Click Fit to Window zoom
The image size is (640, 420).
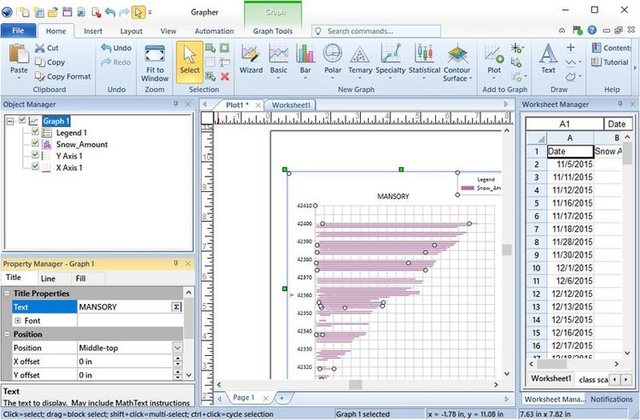(155, 63)
